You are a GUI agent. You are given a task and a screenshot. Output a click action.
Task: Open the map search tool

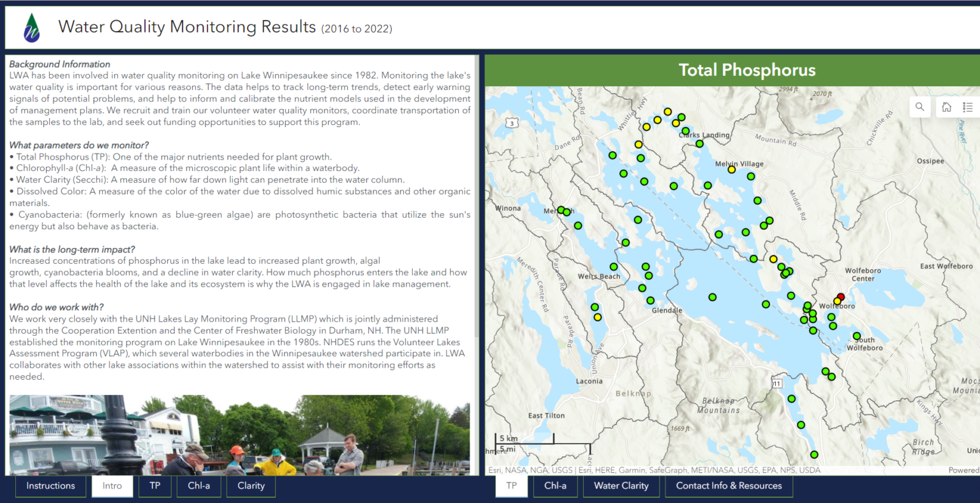919,107
